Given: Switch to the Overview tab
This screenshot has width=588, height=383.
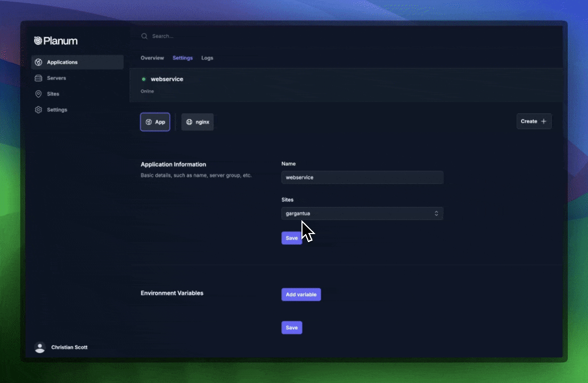Looking at the screenshot, I should (152, 58).
